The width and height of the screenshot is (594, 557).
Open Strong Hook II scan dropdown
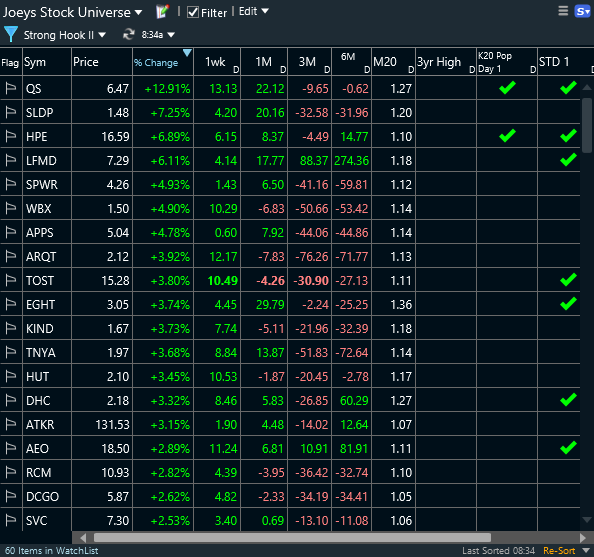64,35
